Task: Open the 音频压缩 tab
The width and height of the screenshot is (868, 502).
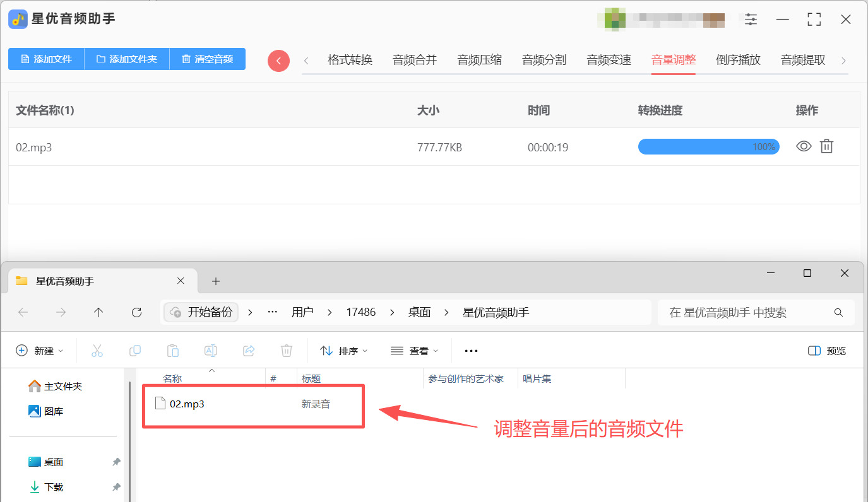Action: point(479,60)
